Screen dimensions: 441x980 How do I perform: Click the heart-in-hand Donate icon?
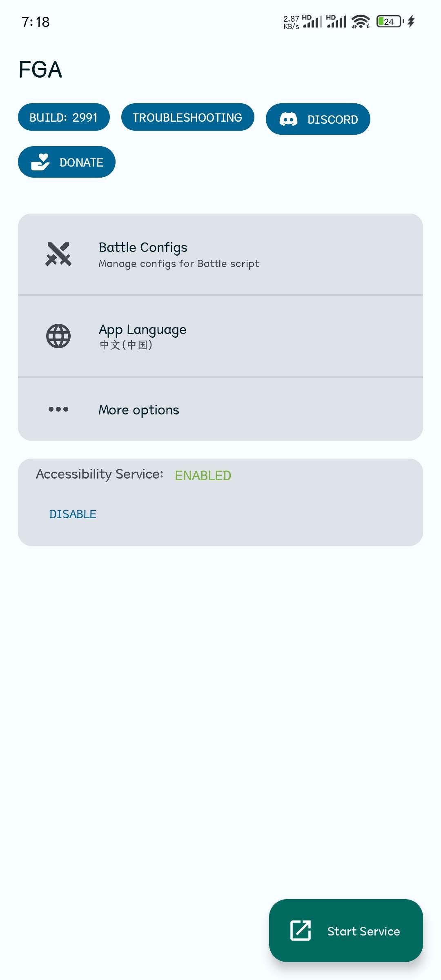tap(40, 162)
